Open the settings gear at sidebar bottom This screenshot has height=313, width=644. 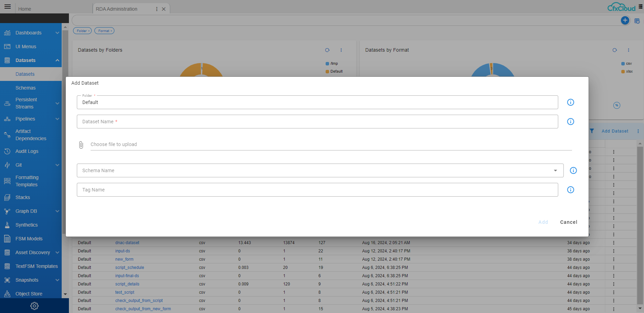[34, 306]
